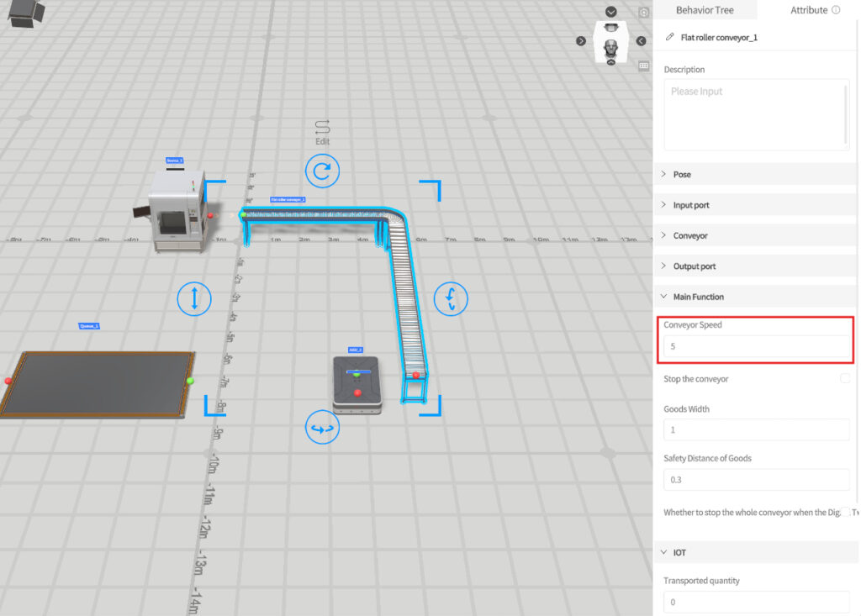This screenshot has width=861, height=616.
Task: Click the Transported quantity field
Action: 756,603
